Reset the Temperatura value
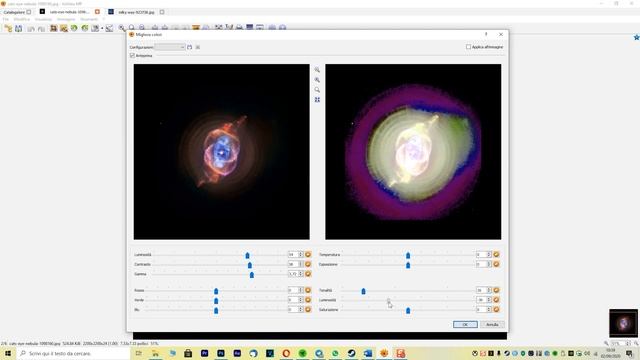Image resolution: width=640 pixels, height=360 pixels. [496, 254]
